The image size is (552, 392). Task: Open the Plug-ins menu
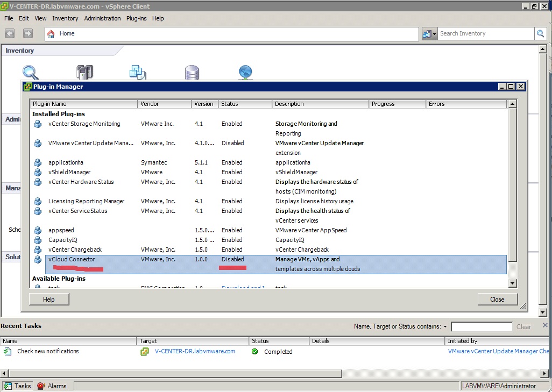point(136,18)
